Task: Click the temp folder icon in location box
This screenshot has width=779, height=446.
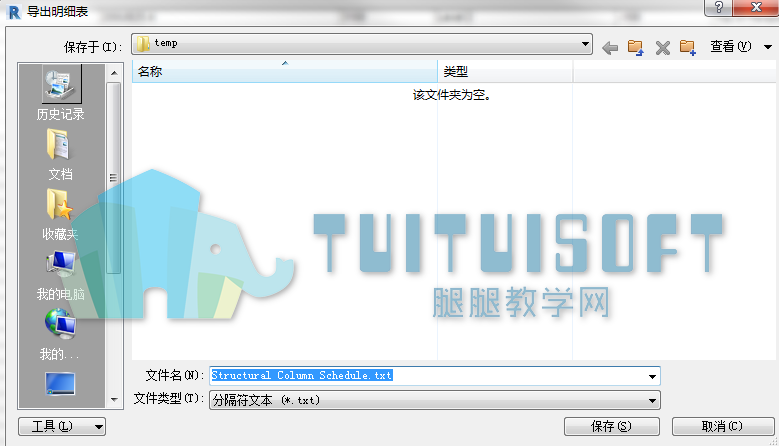Action: (143, 44)
